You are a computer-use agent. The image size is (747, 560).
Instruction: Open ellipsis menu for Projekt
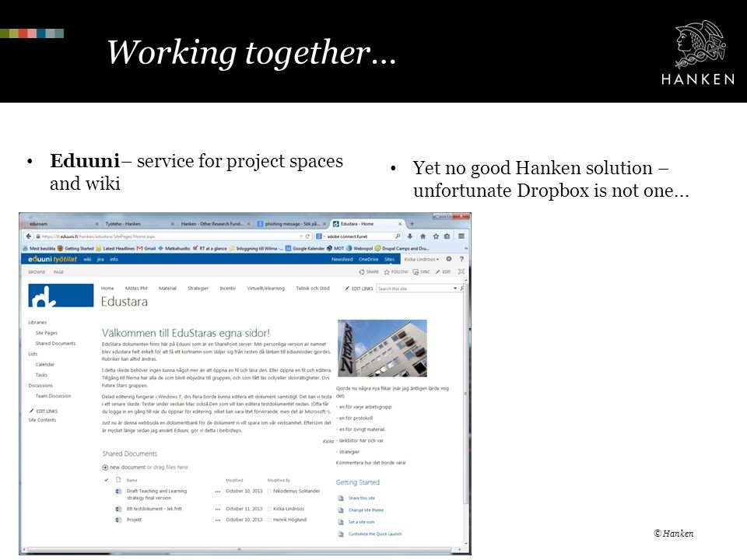click(218, 520)
